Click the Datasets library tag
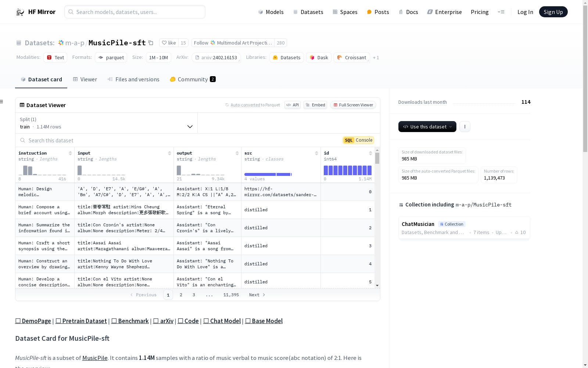The width and height of the screenshot is (588, 368). coord(287,57)
